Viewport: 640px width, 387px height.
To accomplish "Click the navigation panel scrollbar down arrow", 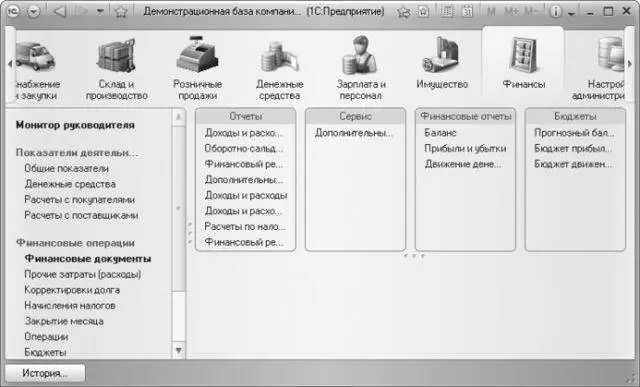I will 178,350.
